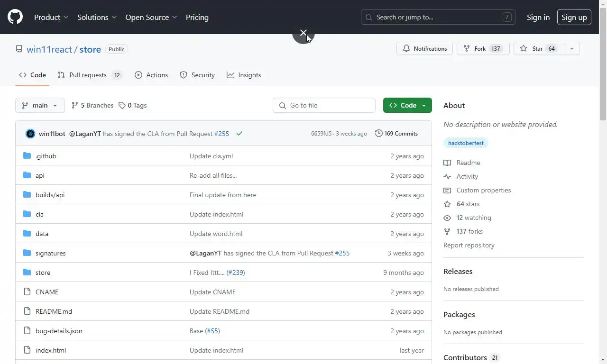Click the Sign up button
Screen dimensions: 607x364
[x=574, y=17]
